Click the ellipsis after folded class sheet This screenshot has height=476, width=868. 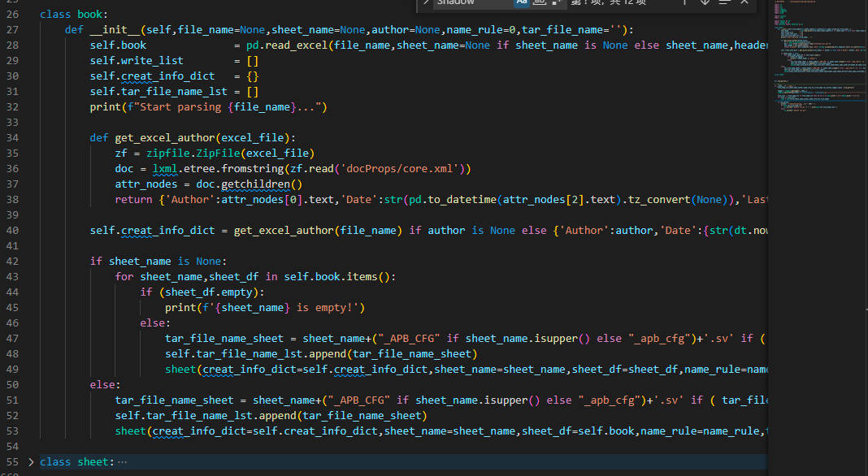[122, 462]
